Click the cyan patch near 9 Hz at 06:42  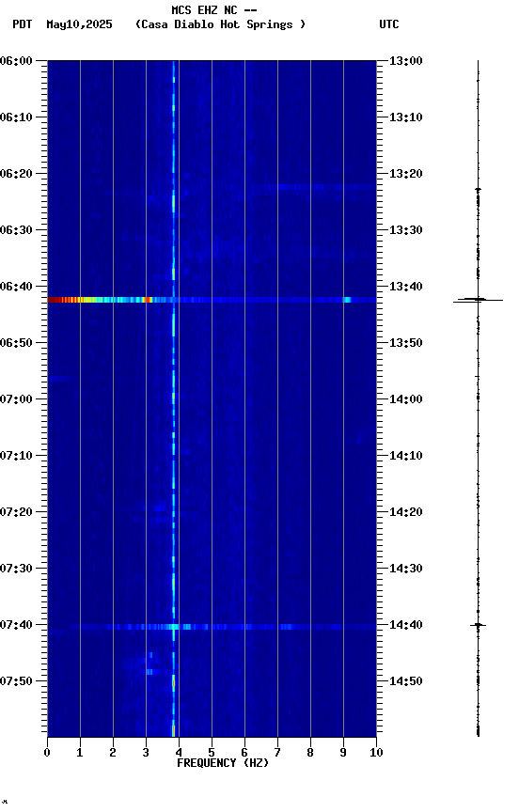[348, 300]
